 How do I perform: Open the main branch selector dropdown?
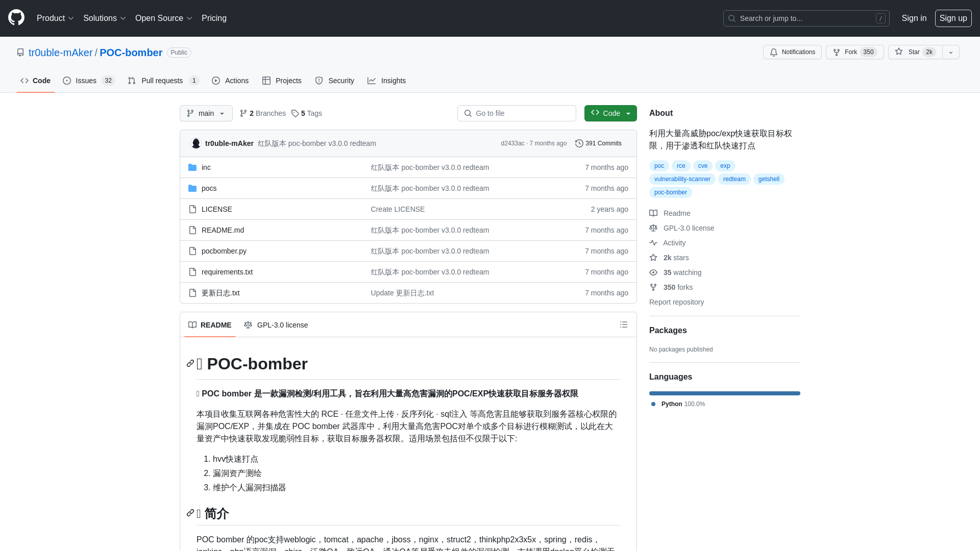click(206, 113)
